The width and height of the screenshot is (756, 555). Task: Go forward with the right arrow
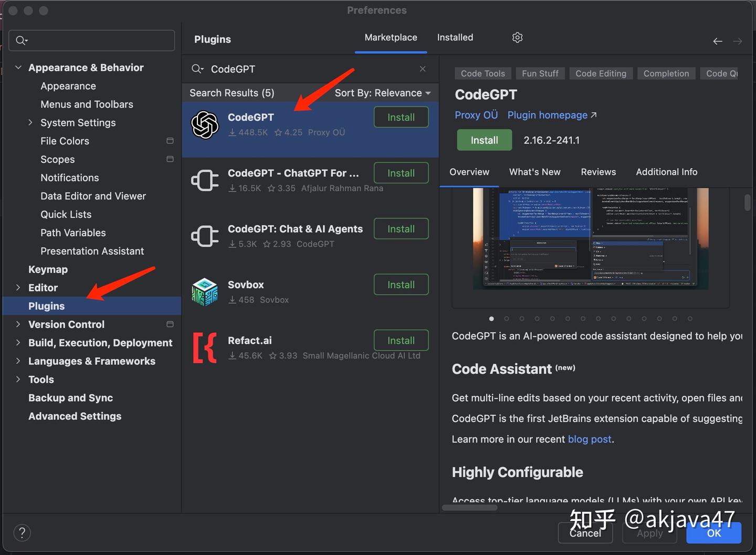tap(738, 41)
